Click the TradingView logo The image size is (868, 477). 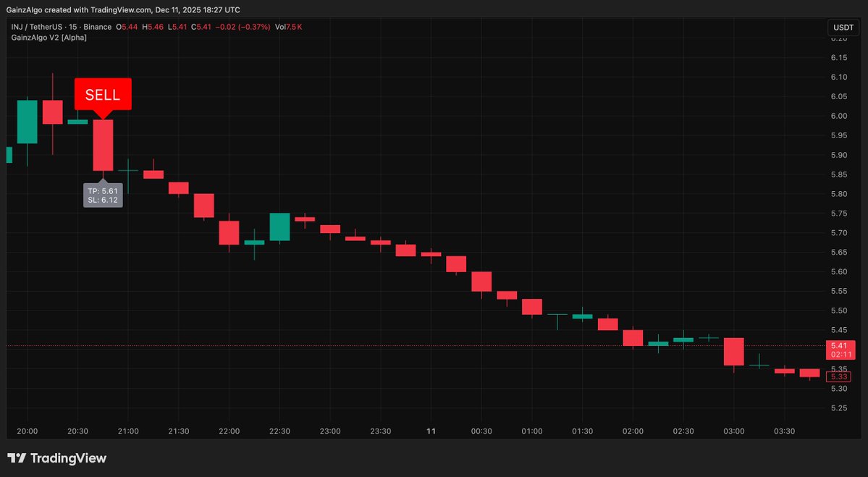point(56,458)
